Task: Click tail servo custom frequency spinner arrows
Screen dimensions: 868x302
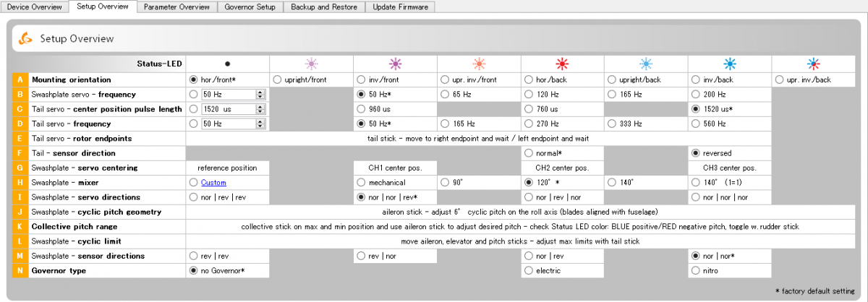Action: point(259,124)
